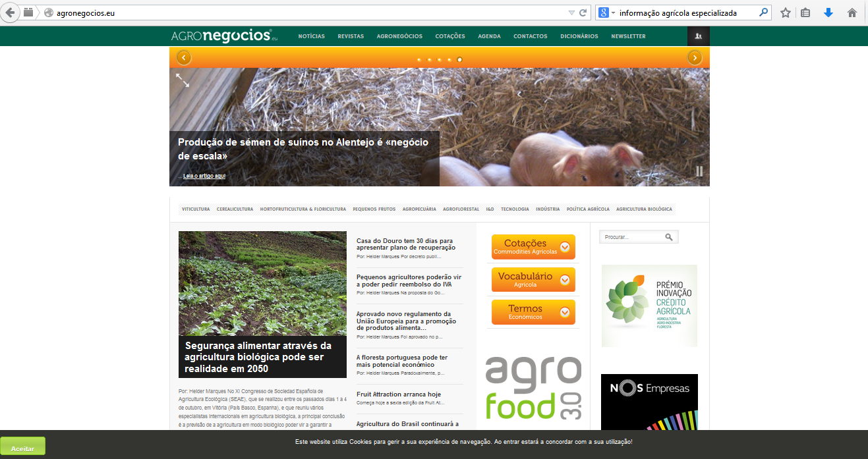
Task: Open the downloads arrow icon
Action: pos(828,13)
